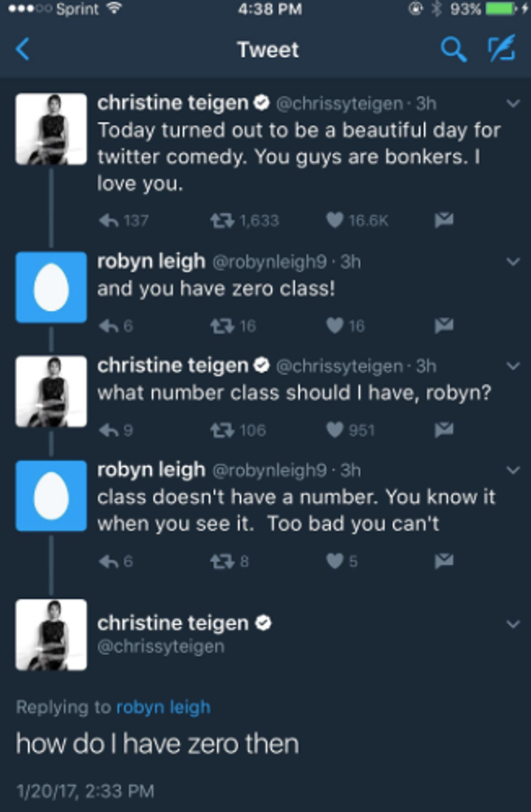Viewport: 531px width, 812px height.
Task: Open search with magnifying glass icon
Action: (x=453, y=50)
